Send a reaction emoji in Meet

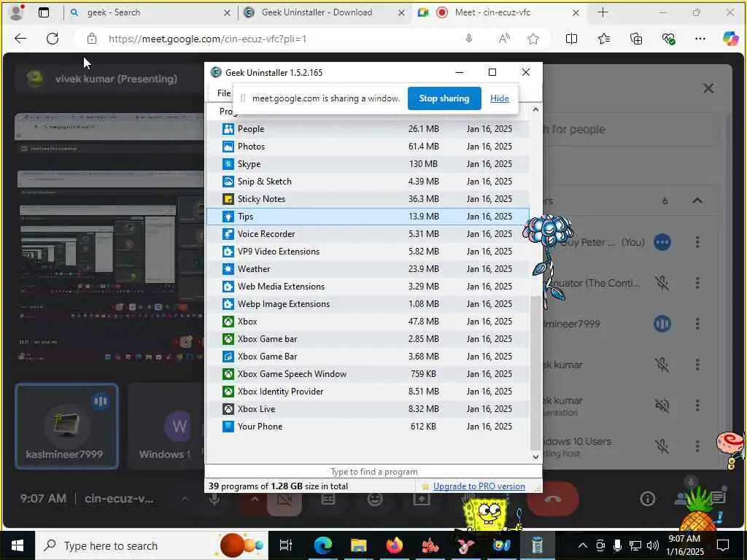[x=375, y=499]
